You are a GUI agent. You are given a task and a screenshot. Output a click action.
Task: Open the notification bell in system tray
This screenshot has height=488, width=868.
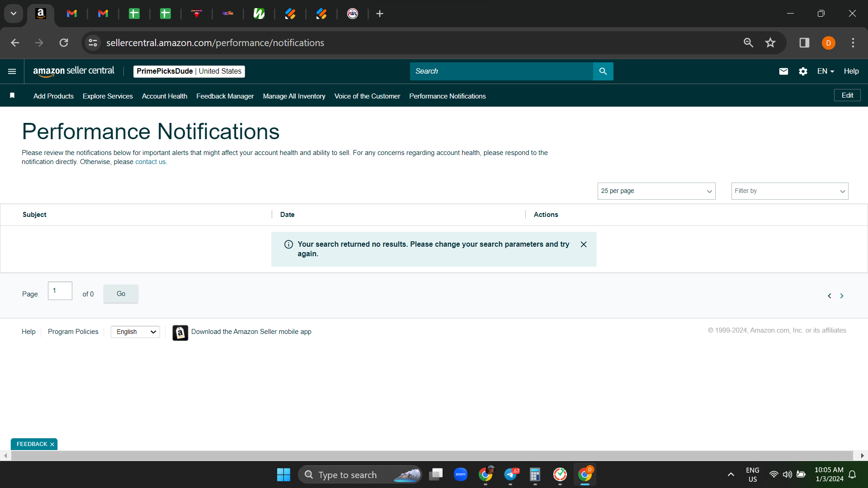click(x=853, y=475)
